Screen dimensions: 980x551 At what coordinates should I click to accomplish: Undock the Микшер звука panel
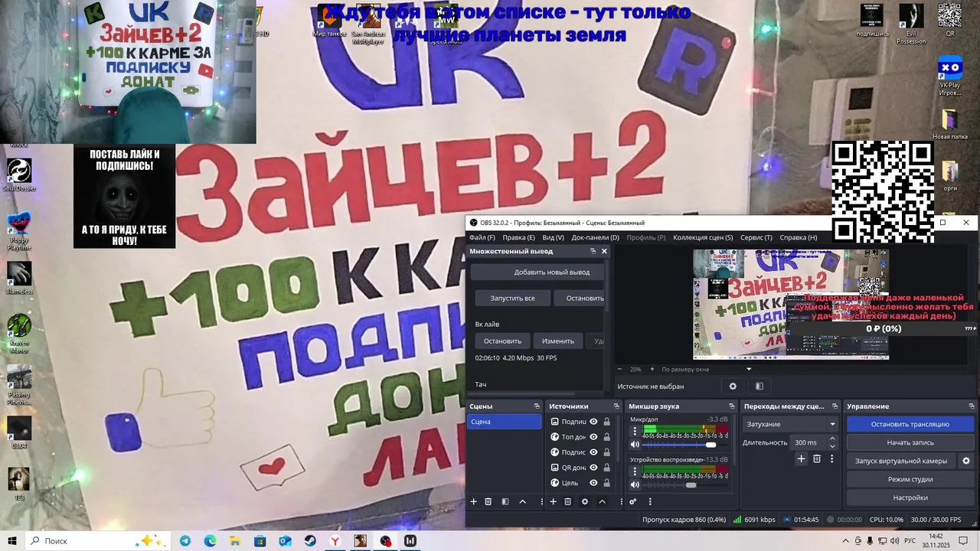pyautogui.click(x=732, y=406)
